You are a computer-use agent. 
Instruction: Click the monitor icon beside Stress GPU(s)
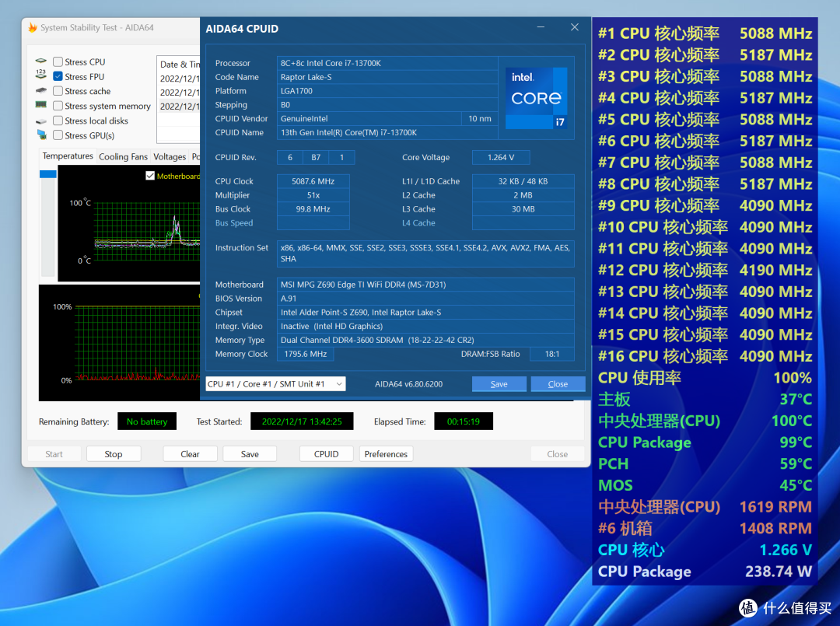(41, 135)
